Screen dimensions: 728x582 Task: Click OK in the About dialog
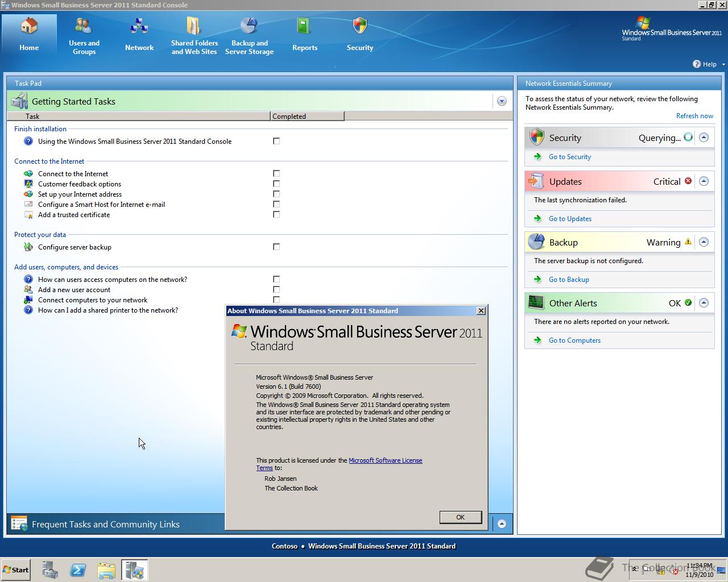[x=460, y=517]
